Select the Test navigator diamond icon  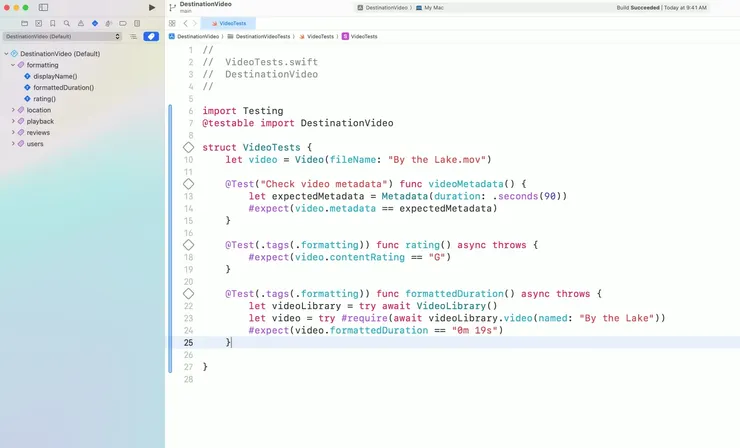95,23
